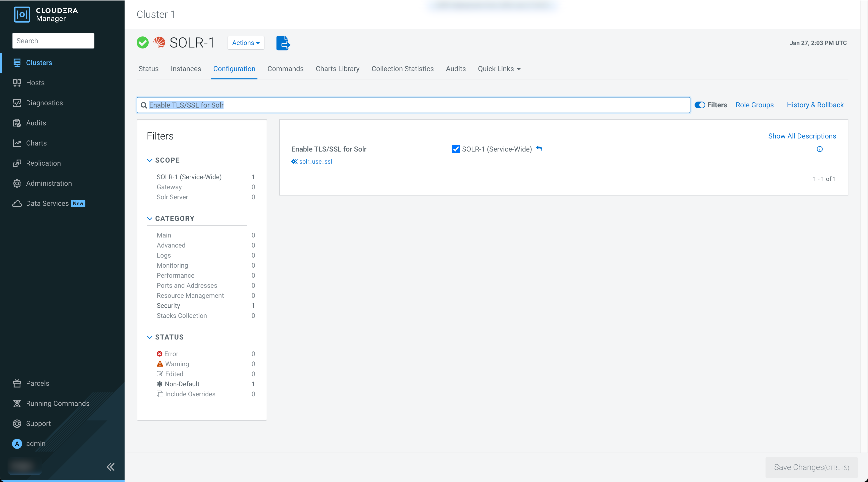Collapse sidebar using double chevron icon
Viewport: 868px width, 482px height.
click(111, 467)
